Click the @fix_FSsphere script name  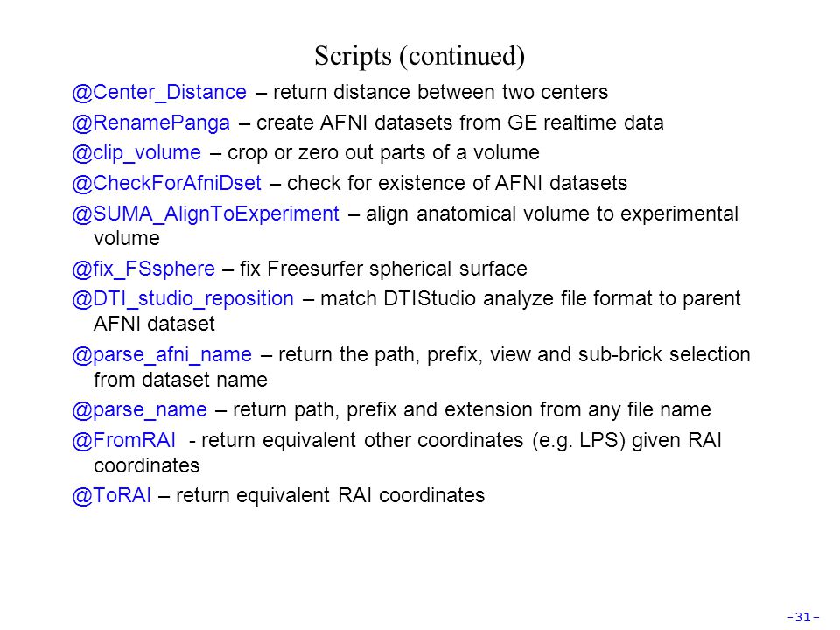143,269
